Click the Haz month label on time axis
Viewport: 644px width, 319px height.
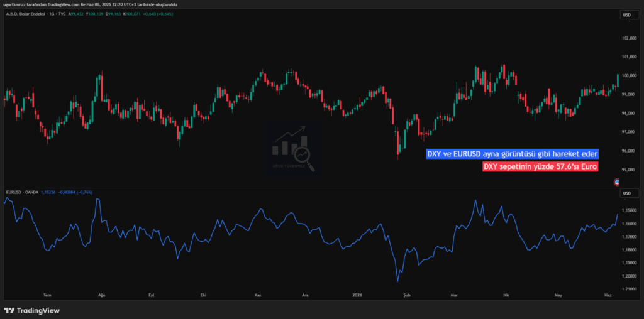click(x=609, y=295)
